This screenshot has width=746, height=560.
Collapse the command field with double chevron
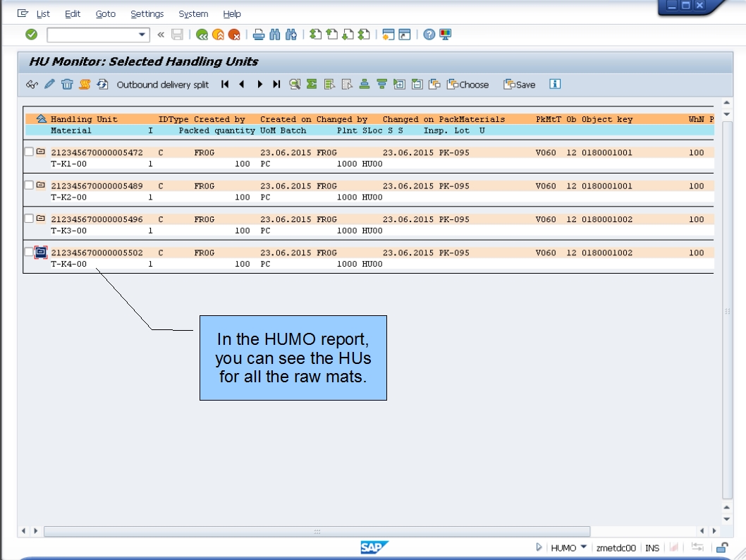tap(161, 35)
